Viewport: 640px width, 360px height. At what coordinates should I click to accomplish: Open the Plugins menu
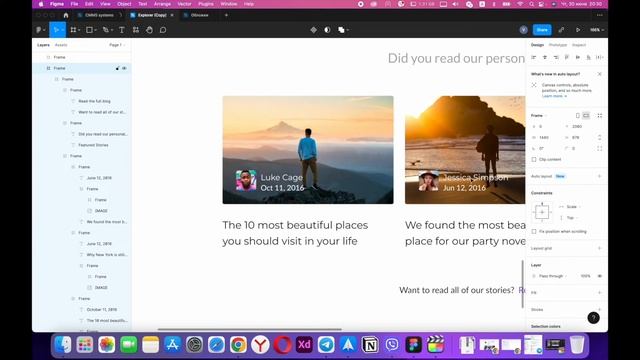[206, 4]
